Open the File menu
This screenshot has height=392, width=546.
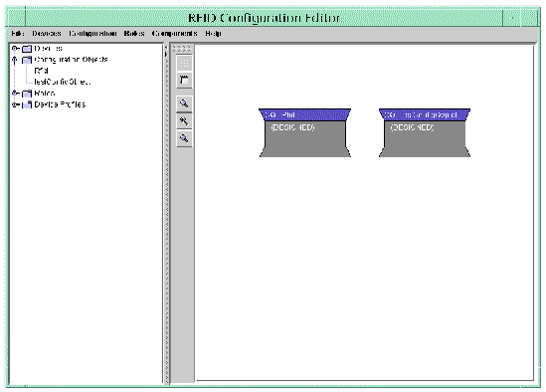[18, 34]
